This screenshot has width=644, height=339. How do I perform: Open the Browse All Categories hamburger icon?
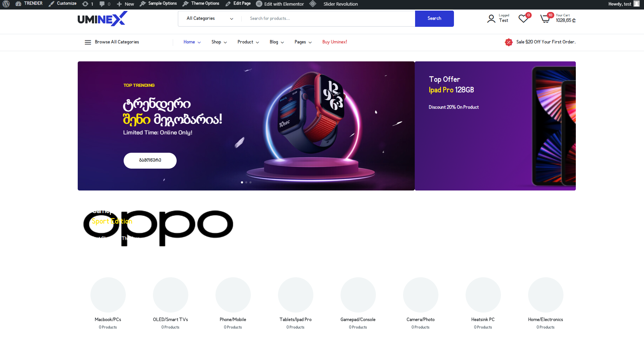(x=88, y=42)
